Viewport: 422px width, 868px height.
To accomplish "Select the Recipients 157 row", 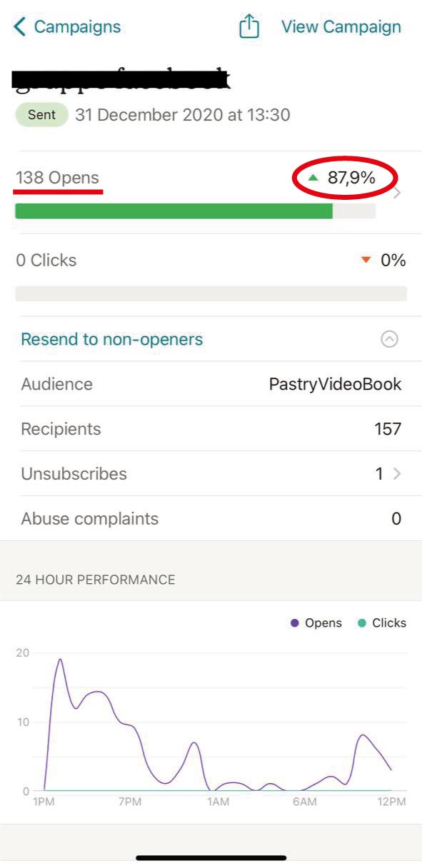I will 211,429.
